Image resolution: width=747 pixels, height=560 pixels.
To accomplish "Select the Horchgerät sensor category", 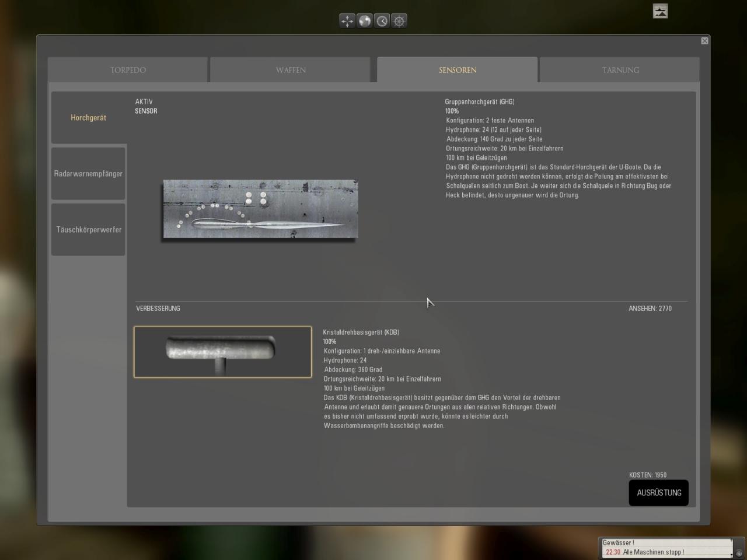I will pos(89,118).
